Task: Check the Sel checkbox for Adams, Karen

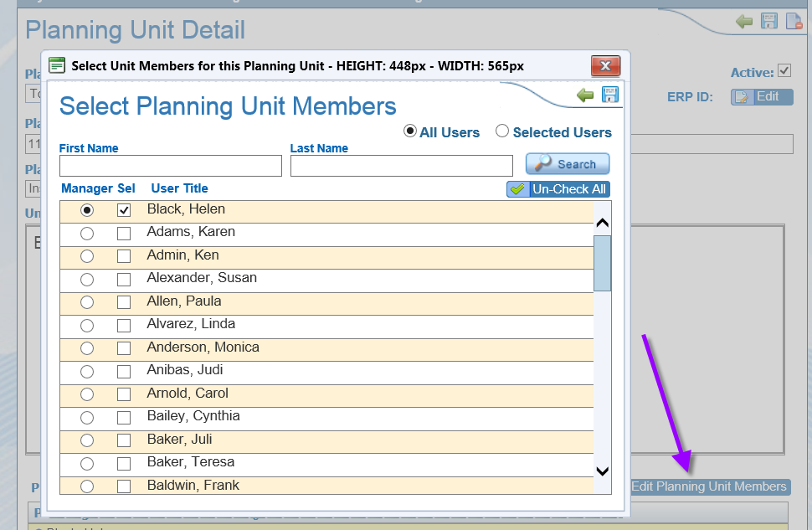Action: click(124, 233)
